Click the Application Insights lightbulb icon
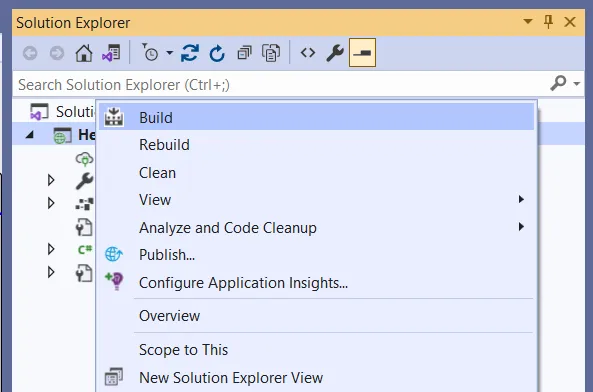This screenshot has height=392, width=593. pyautogui.click(x=114, y=281)
